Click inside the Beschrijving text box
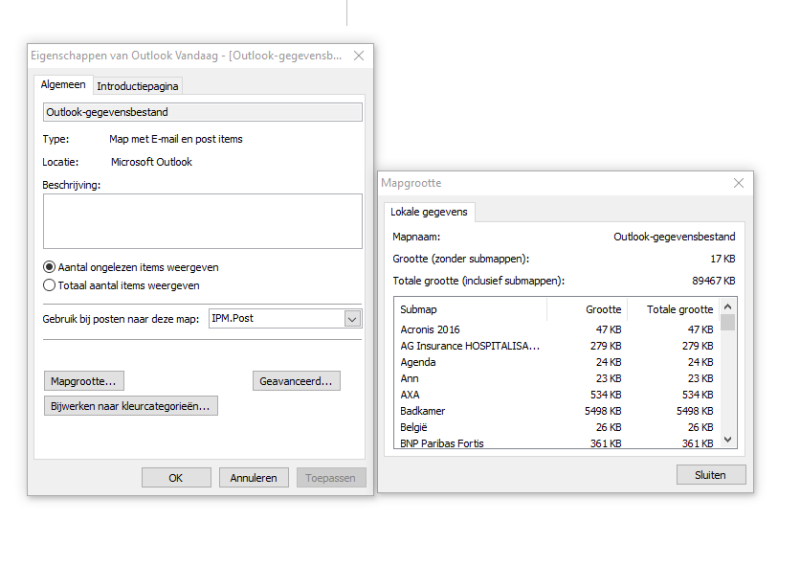800x567 pixels. 202,221
